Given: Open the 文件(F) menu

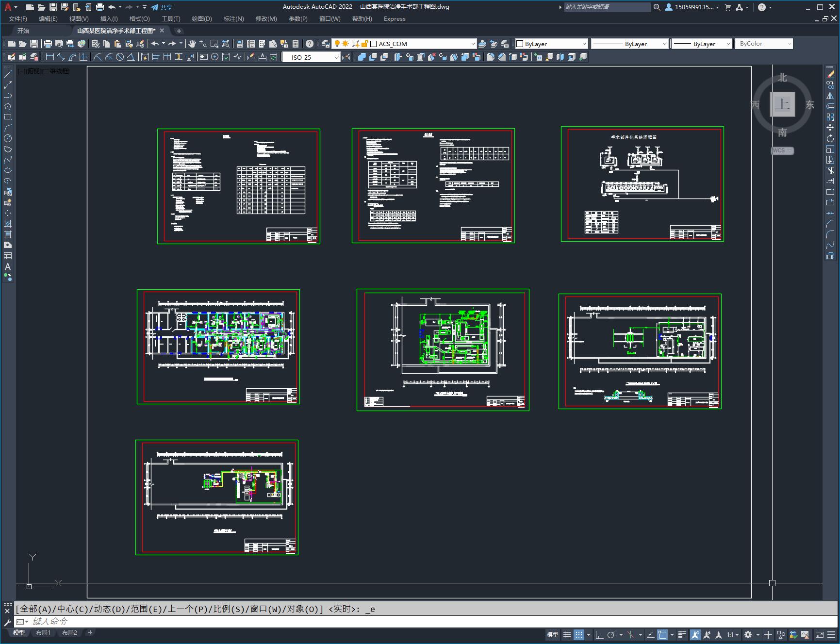Looking at the screenshot, I should [18, 18].
